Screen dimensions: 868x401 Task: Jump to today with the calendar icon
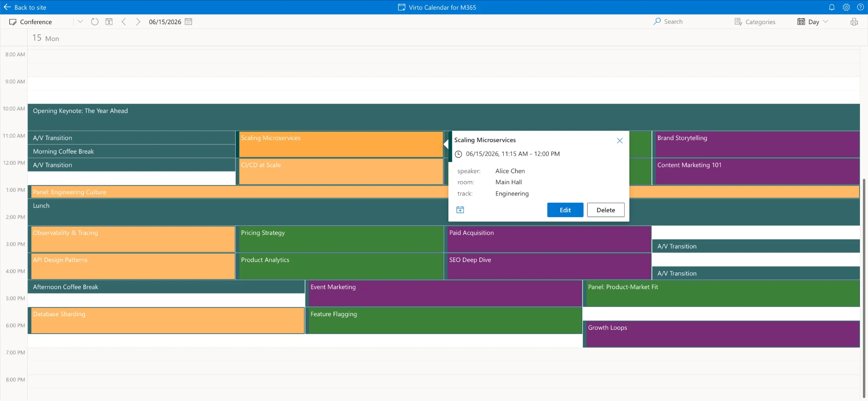pos(109,22)
